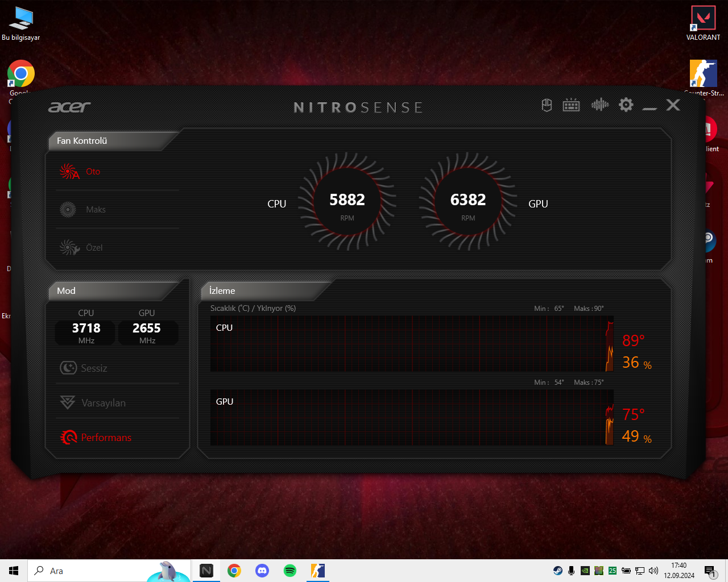Open Spotify from the taskbar
The image size is (728, 582).
[290, 571]
